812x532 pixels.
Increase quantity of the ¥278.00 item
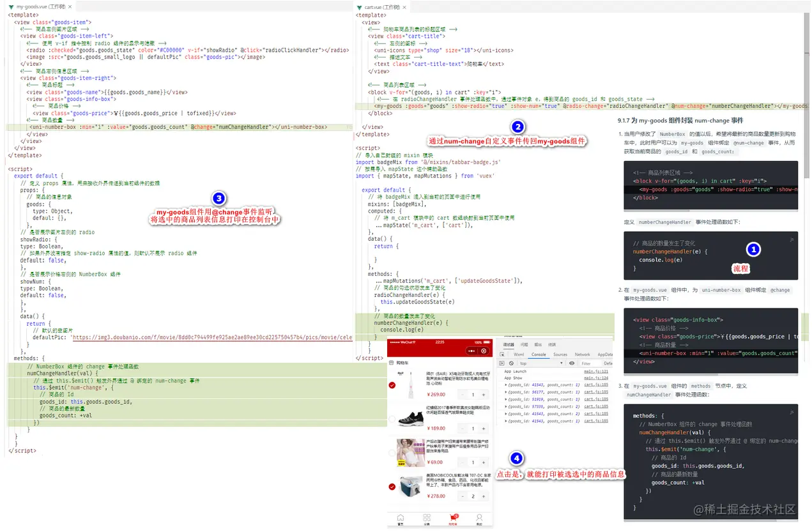pos(484,496)
